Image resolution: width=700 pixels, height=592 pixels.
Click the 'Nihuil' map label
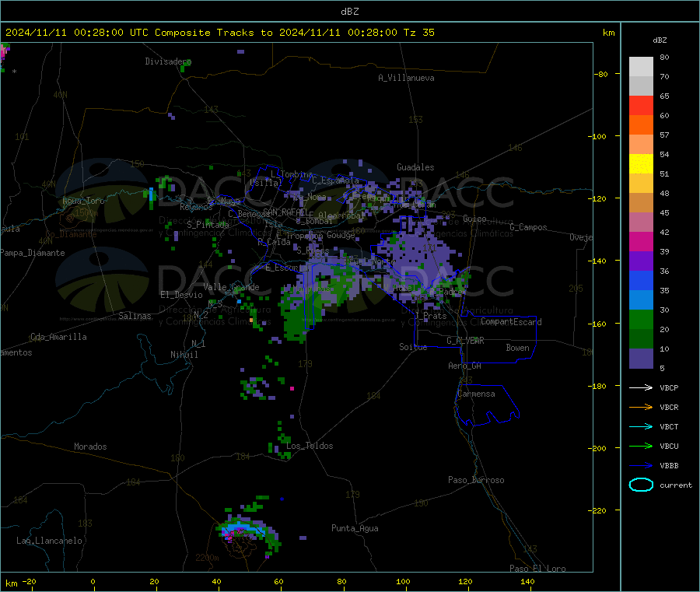[184, 355]
